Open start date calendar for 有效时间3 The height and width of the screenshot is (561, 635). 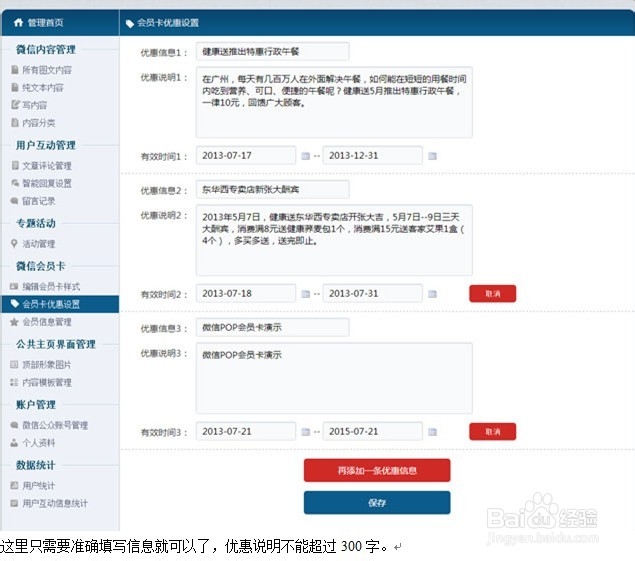coord(306,432)
